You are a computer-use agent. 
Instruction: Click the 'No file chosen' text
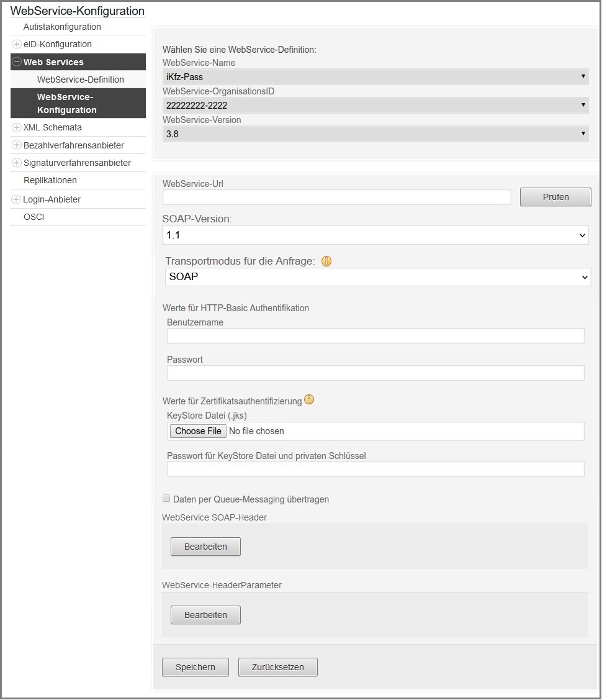256,431
